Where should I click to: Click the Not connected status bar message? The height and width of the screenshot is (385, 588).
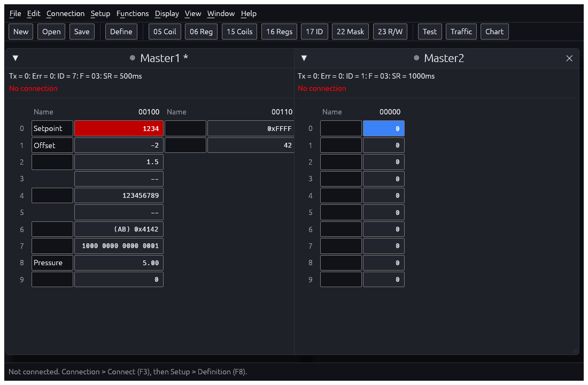pyautogui.click(x=128, y=372)
